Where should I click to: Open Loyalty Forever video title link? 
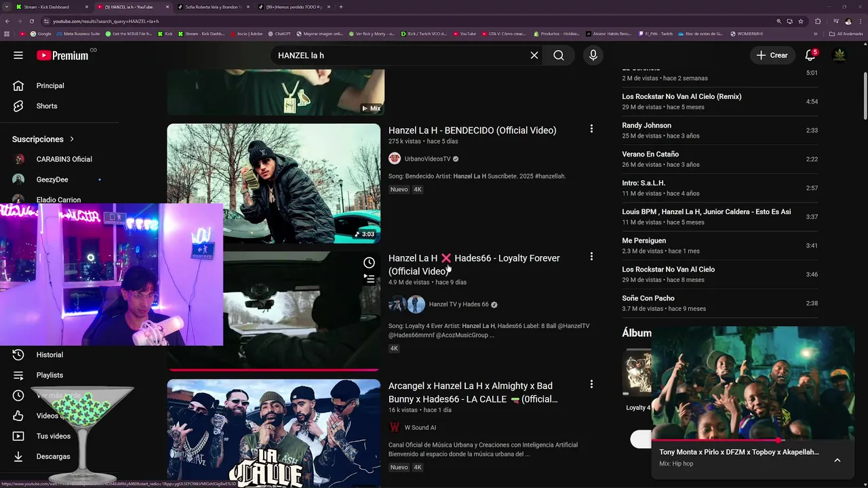[x=474, y=265]
